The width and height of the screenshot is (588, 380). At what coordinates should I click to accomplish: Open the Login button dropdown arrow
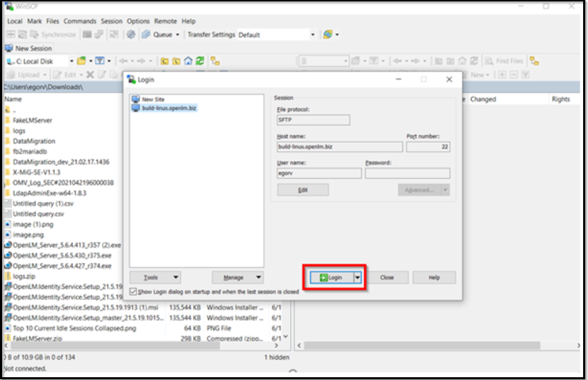358,277
